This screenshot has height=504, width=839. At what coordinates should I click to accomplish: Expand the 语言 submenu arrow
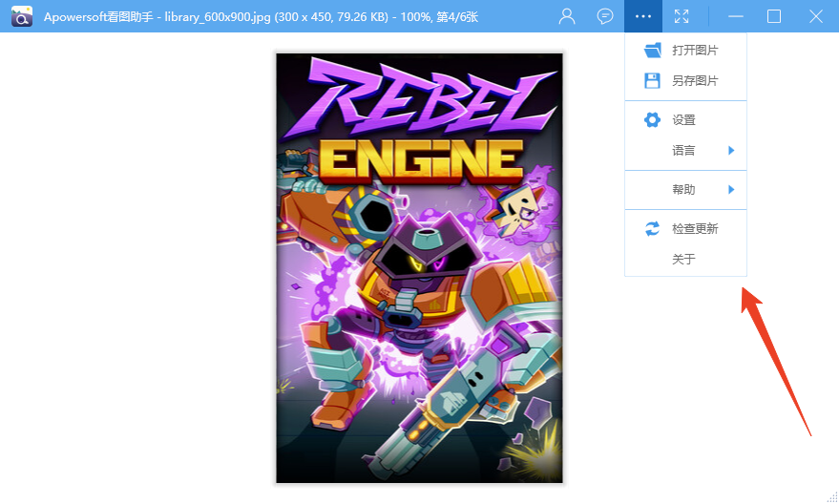731,150
